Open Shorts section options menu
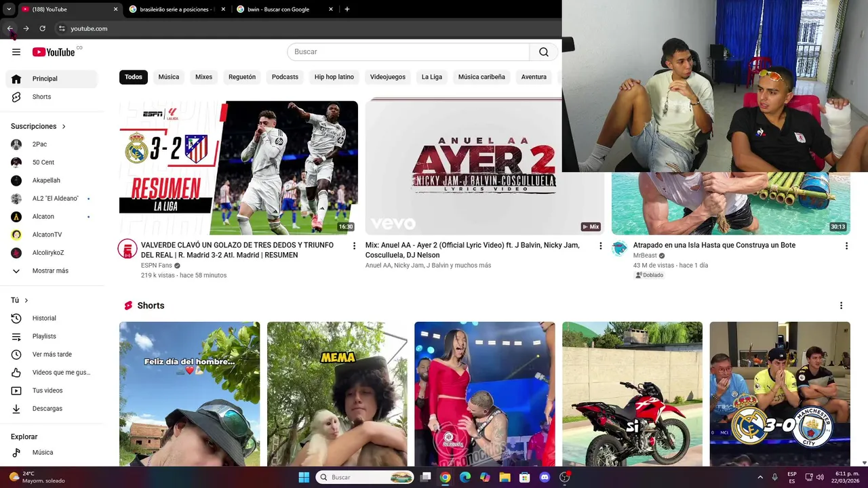 tap(841, 306)
